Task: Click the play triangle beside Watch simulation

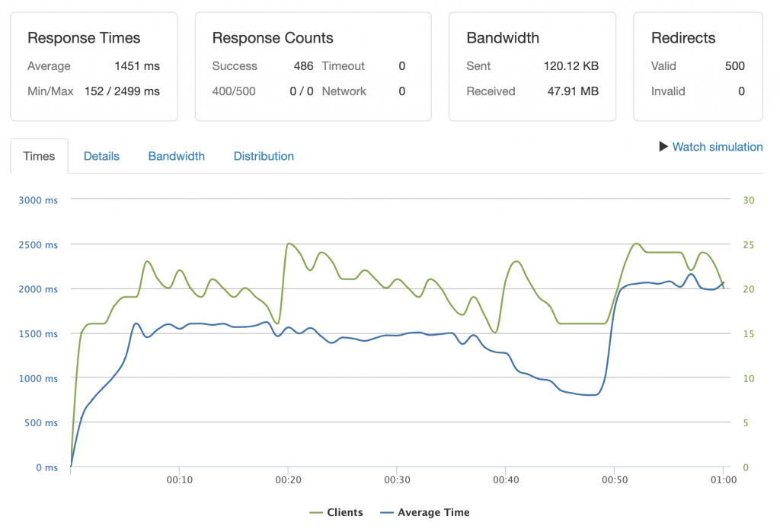Action: (663, 147)
